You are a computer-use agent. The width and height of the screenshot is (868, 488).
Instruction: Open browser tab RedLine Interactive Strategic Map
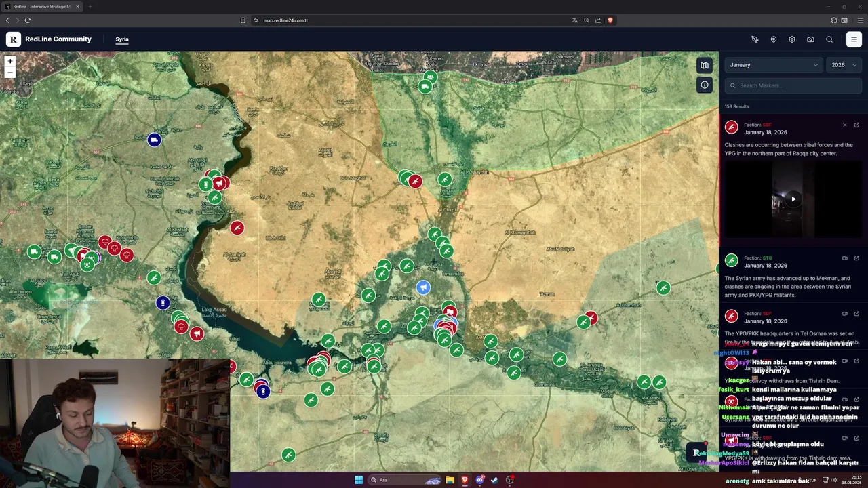click(x=42, y=7)
